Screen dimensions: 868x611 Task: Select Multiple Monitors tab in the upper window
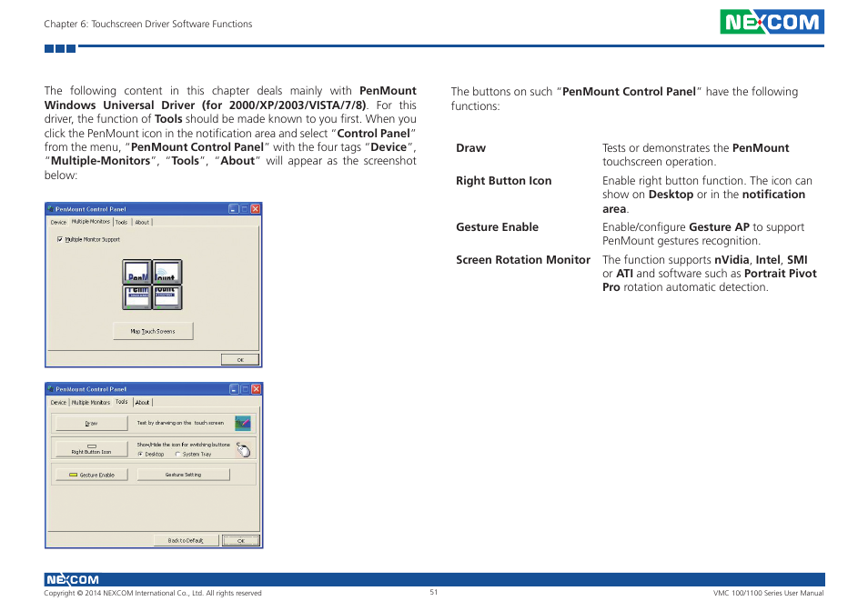91,221
